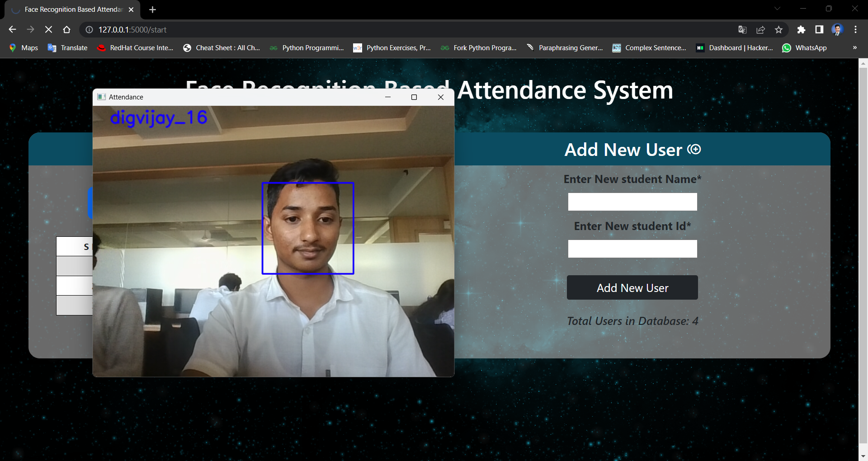The height and width of the screenshot is (461, 868).
Task: View site information icon in address bar
Action: 90,29
